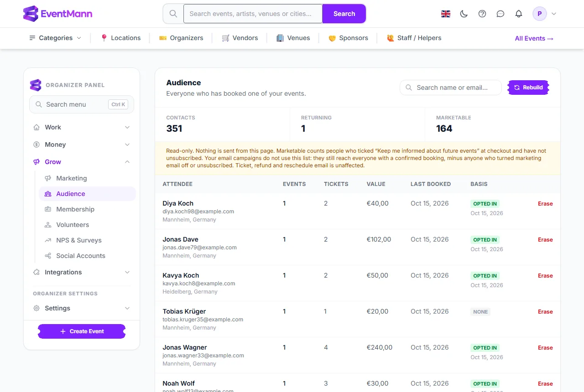Viewport: 584px width, 392px height.
Task: Erase the Jonas Dave contact
Action: 545,240
